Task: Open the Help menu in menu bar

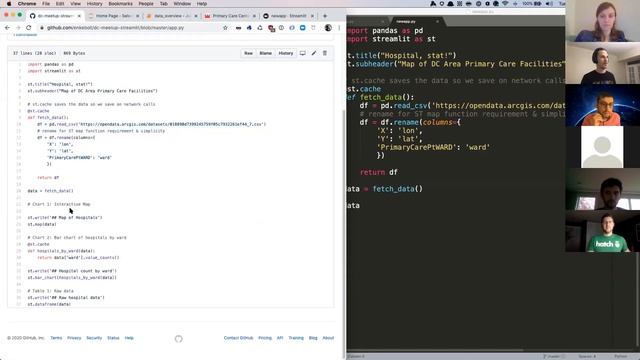Action: (x=202, y=4)
